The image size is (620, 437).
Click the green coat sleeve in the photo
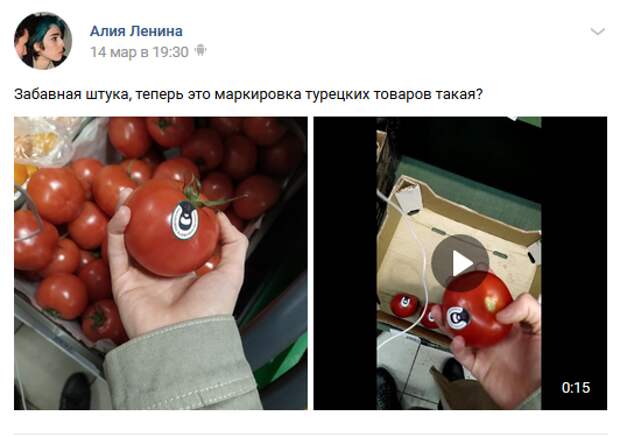click(178, 366)
